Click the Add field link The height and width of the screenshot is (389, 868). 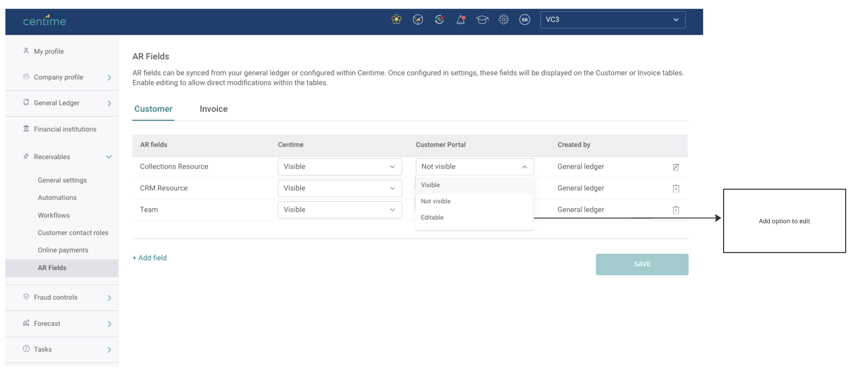[x=150, y=258]
